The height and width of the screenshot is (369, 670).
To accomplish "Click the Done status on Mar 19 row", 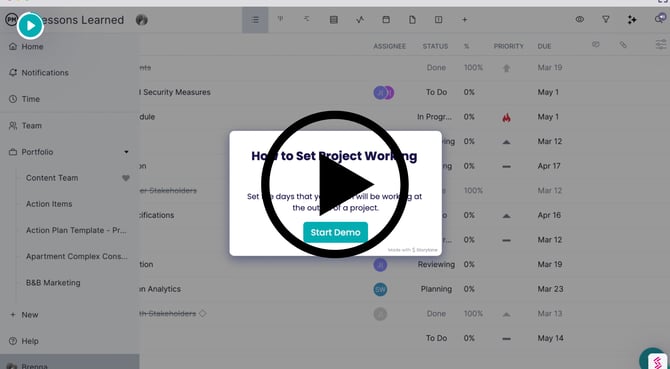I will click(x=436, y=67).
